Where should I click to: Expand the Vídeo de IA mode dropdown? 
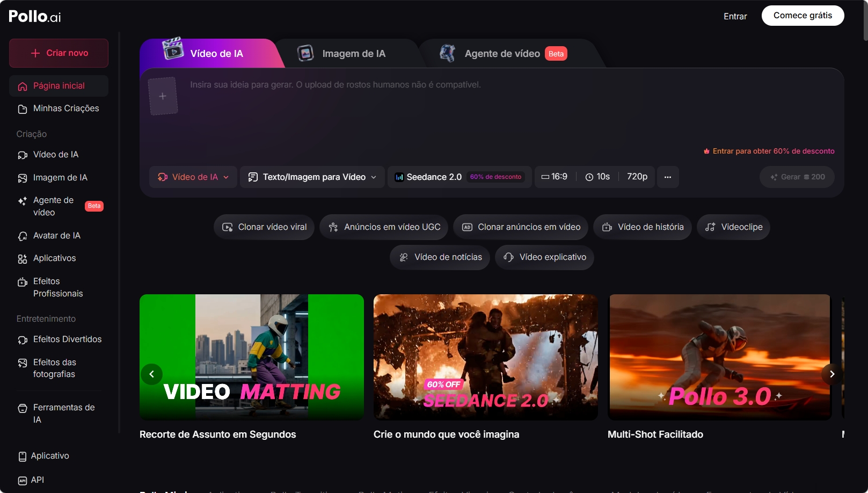193,177
